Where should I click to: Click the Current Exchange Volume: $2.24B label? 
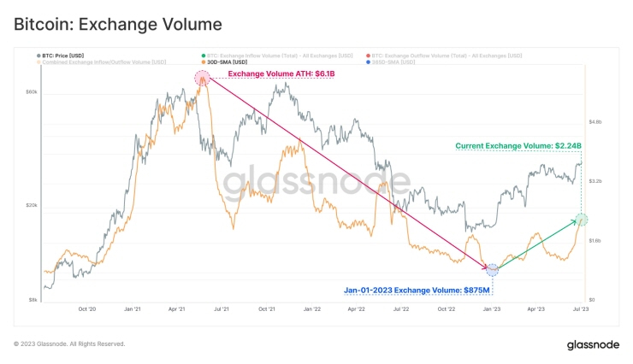518,146
